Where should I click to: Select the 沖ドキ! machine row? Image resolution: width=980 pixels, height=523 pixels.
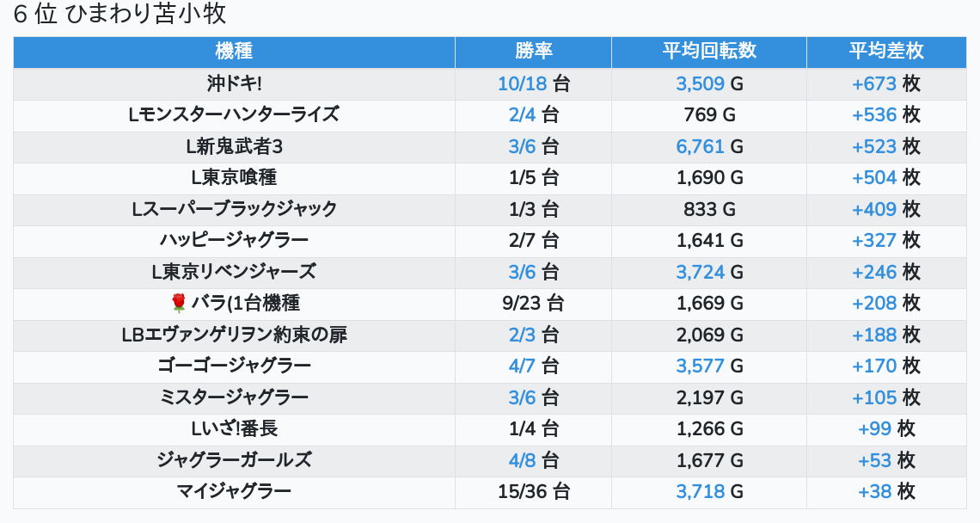pos(234,83)
